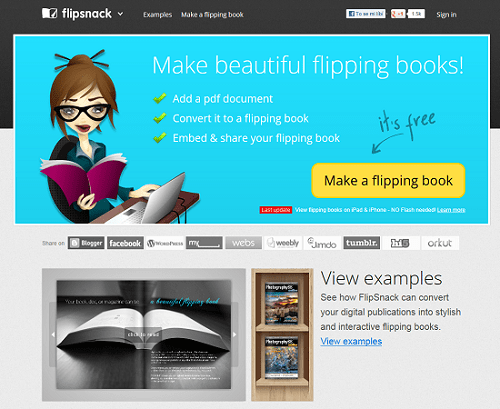The image size is (500, 409).
Task: Click the yellow Make a flipping book button
Action: click(x=388, y=181)
